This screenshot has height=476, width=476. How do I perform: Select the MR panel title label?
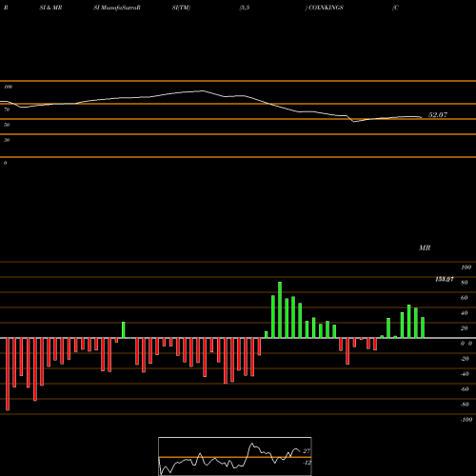pos(425,248)
